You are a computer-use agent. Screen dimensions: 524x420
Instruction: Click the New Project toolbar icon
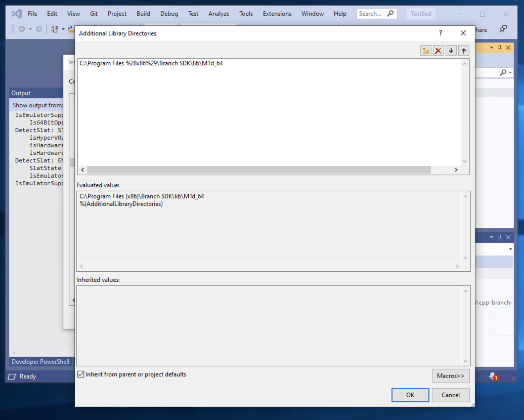[55, 29]
